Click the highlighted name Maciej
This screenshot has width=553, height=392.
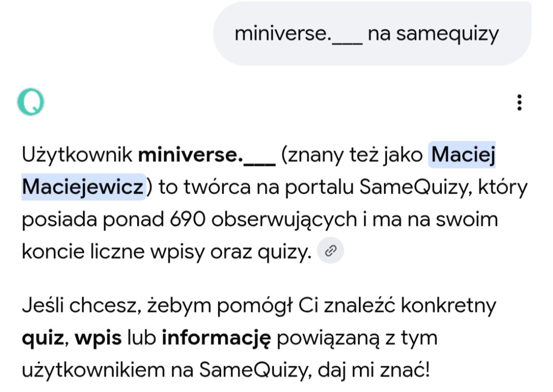point(463,155)
